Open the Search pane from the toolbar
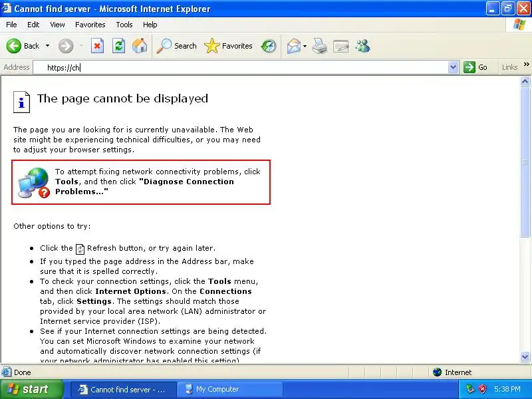This screenshot has width=532, height=399. [x=176, y=46]
